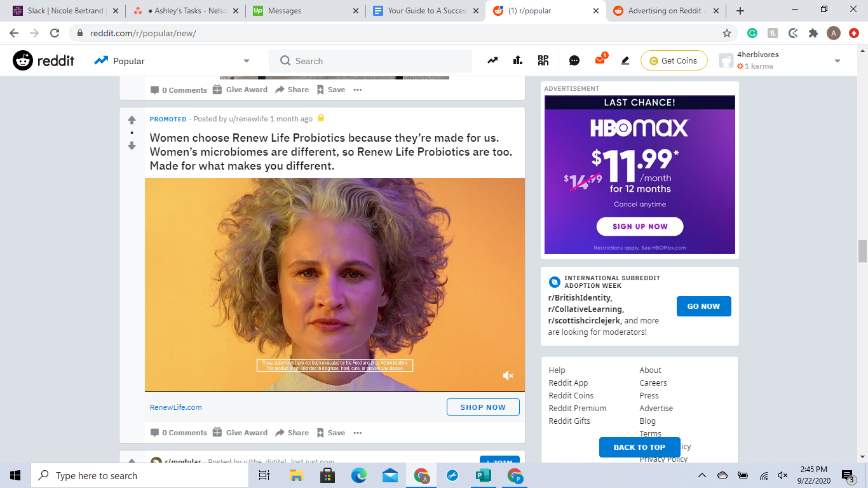Open u/renewlife profile link
This screenshot has height=488, width=868.
coord(248,119)
